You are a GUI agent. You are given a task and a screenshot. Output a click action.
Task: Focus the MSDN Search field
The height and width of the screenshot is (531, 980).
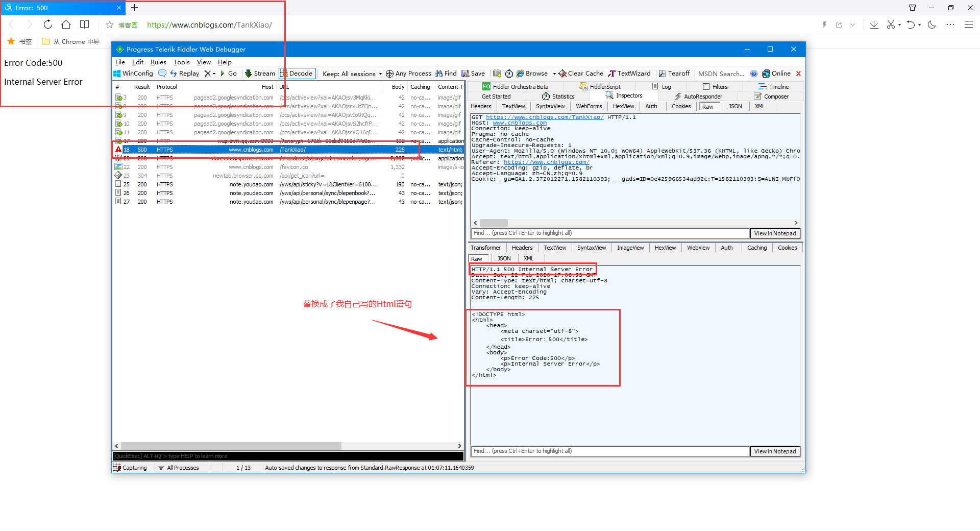[x=721, y=74]
